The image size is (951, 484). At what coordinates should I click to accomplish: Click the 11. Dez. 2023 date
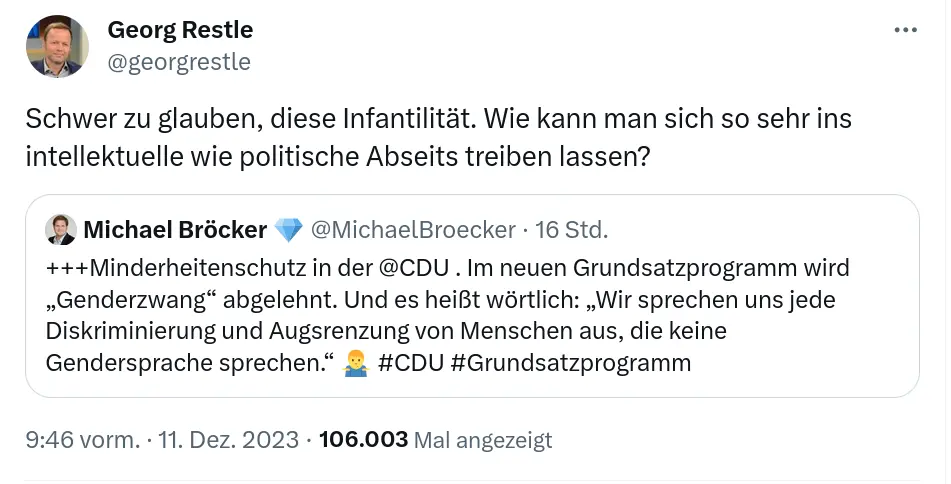coord(229,439)
